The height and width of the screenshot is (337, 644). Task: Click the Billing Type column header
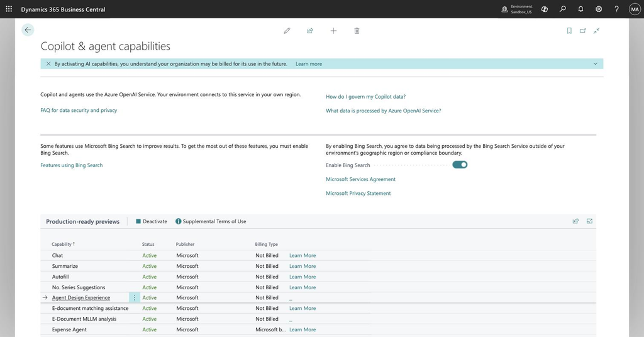[x=267, y=244]
